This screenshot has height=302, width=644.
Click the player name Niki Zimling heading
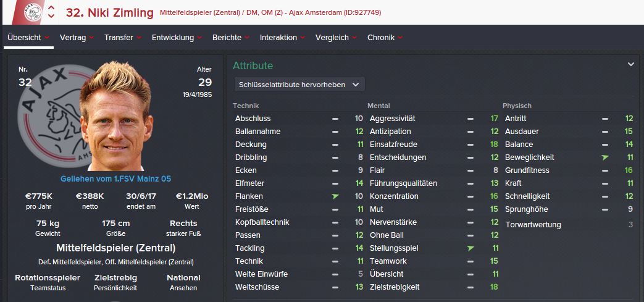(109, 12)
